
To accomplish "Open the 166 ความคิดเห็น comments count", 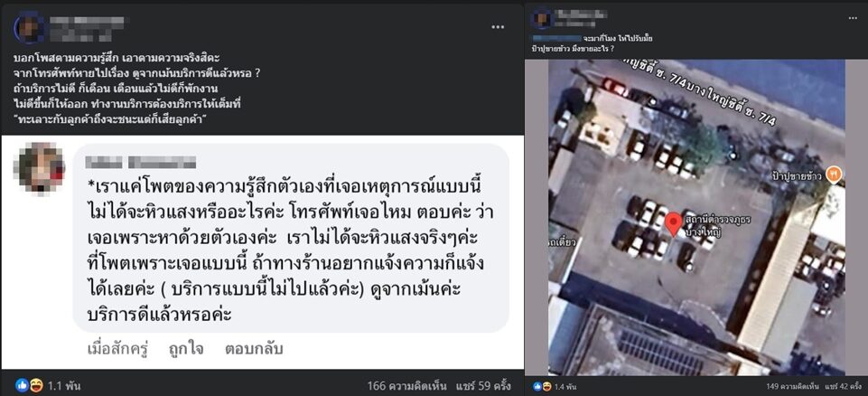I will (x=407, y=385).
